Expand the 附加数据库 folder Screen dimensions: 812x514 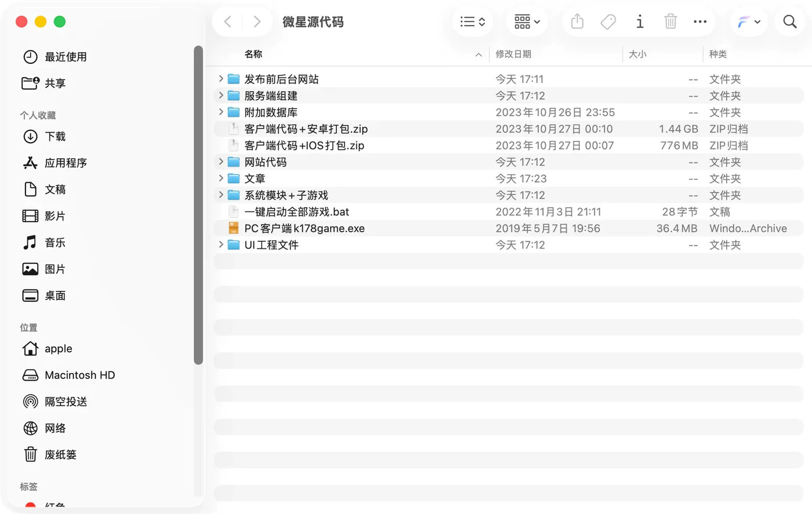point(221,112)
